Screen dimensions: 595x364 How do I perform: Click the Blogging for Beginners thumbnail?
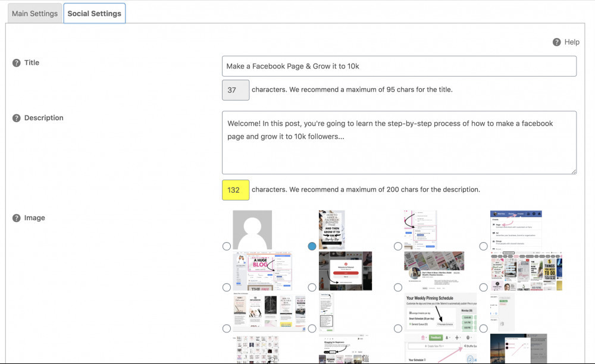(x=344, y=349)
